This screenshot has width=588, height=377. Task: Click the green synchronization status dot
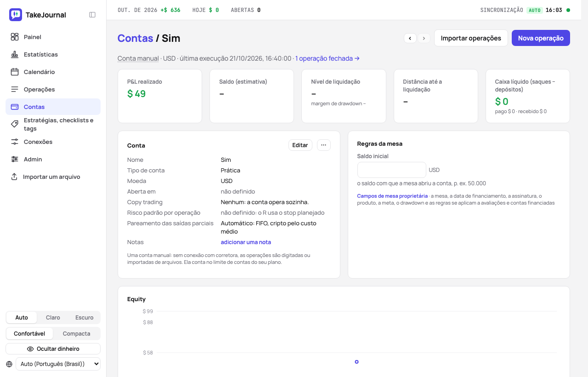(568, 10)
